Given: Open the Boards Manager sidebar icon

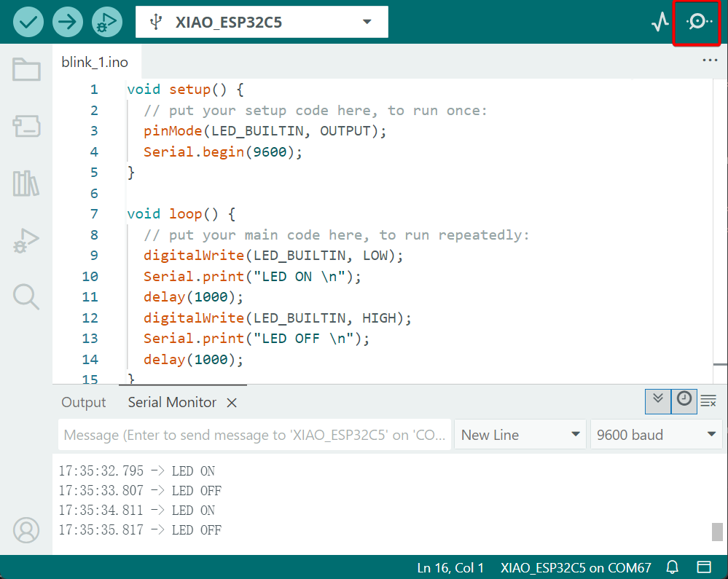Looking at the screenshot, I should coord(26,127).
